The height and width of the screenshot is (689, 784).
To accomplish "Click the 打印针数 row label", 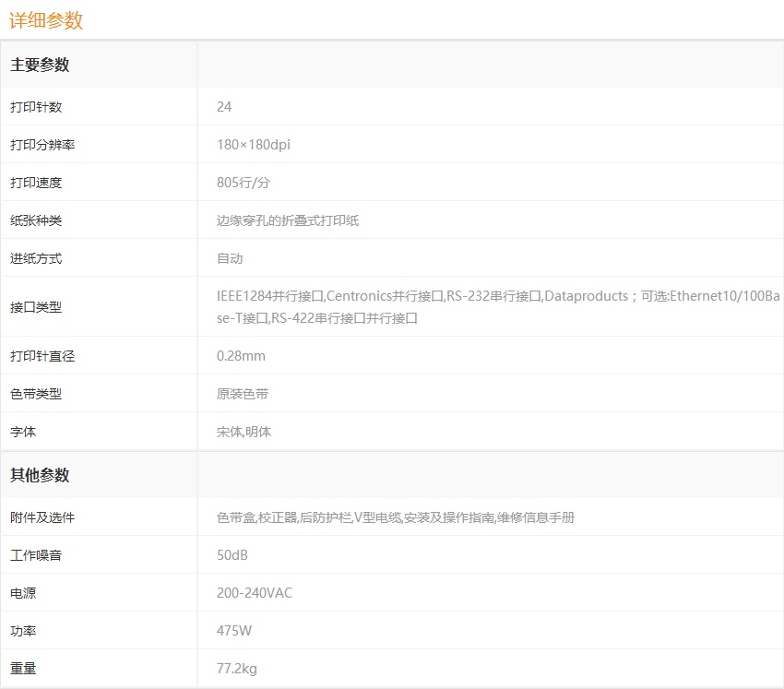I will click(x=36, y=107).
